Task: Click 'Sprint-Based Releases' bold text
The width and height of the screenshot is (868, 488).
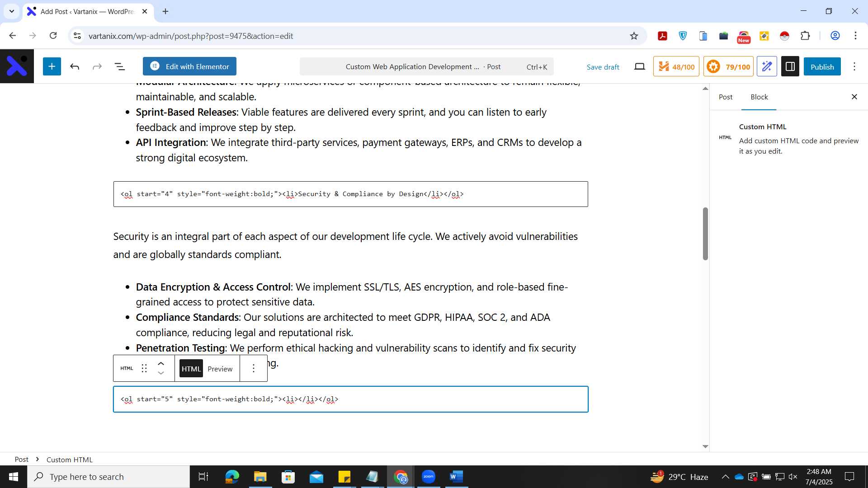Action: click(x=186, y=112)
